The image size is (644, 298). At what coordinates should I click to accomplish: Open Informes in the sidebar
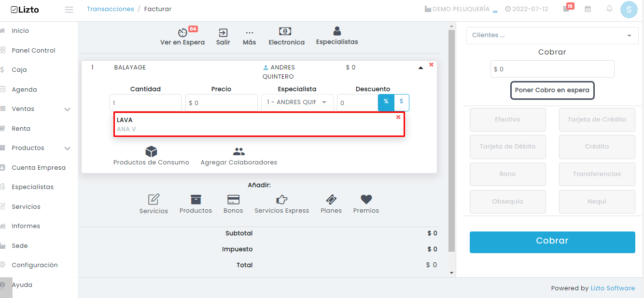click(x=26, y=226)
